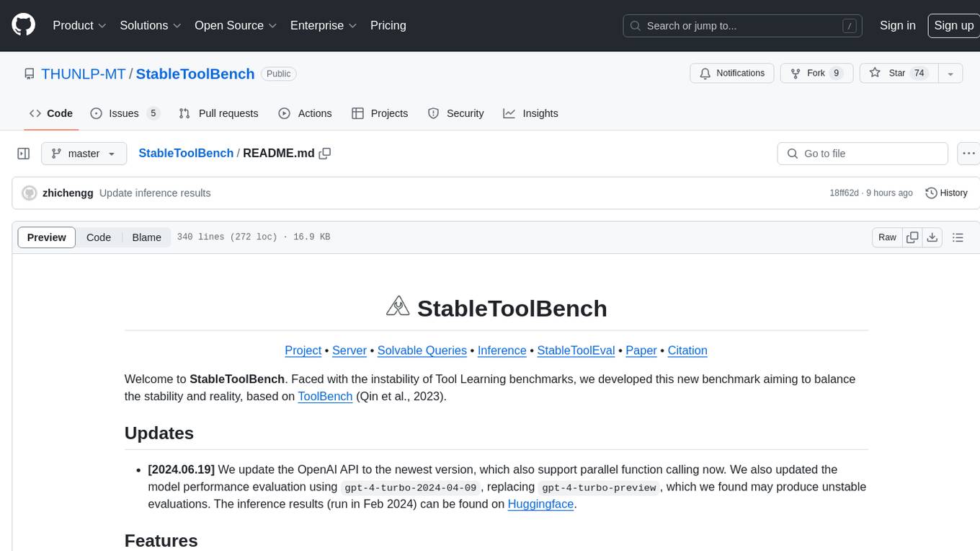Copy raw file contents icon
Screen dimensions: 980x551
pyautogui.click(x=912, y=237)
